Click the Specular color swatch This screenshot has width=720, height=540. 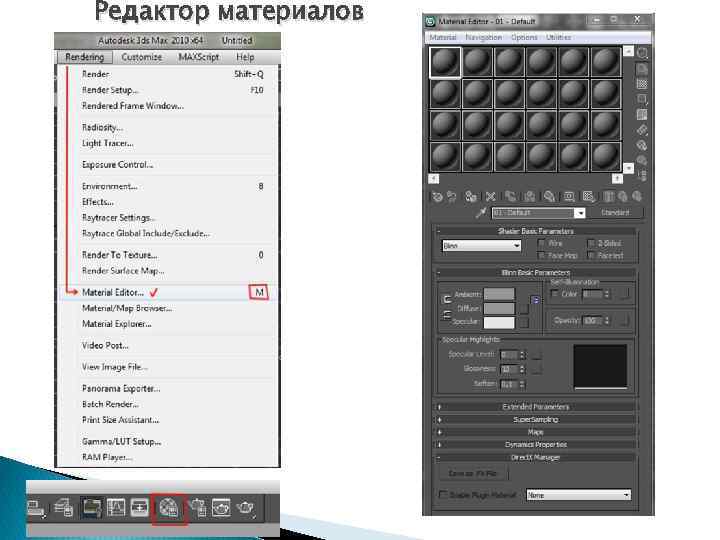500,323
